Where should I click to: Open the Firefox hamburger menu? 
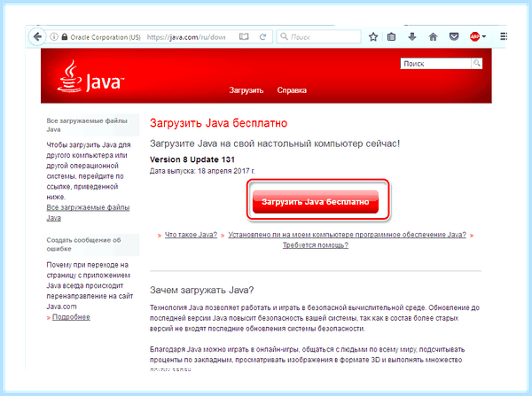(x=504, y=36)
